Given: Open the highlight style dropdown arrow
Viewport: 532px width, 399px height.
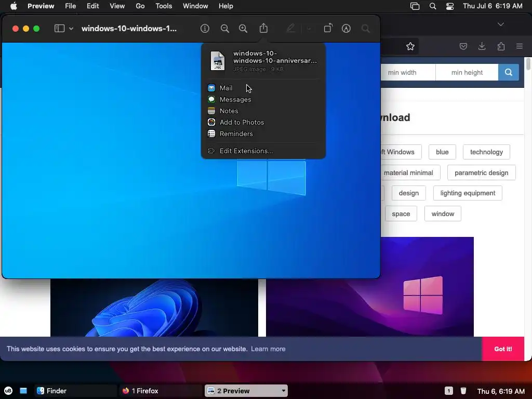Looking at the screenshot, I should tap(309, 29).
